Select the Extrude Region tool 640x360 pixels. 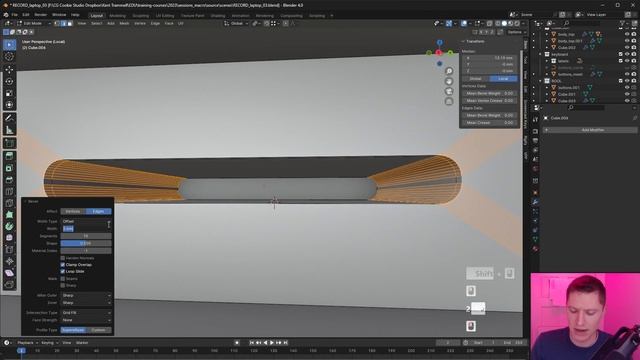coord(9,156)
